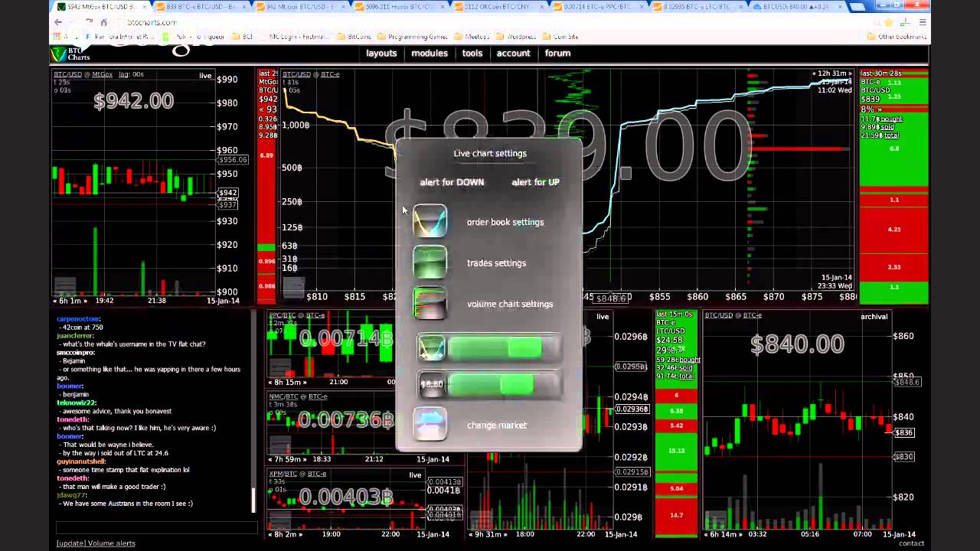This screenshot has height=551, width=980.
Task: Select 'alert for DOWN' option
Action: click(452, 182)
